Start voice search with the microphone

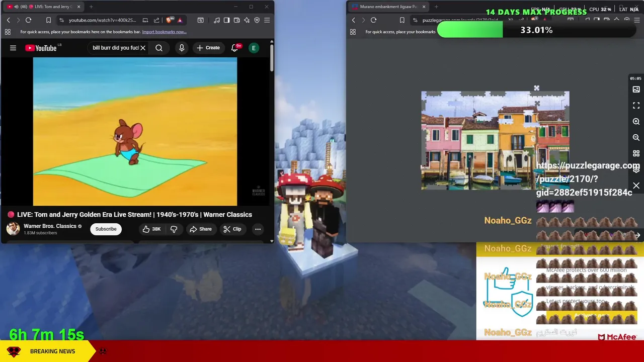(182, 48)
